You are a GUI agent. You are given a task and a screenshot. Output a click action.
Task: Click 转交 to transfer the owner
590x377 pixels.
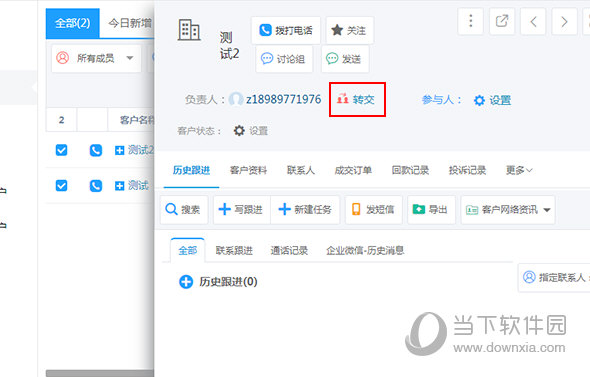coord(357,99)
